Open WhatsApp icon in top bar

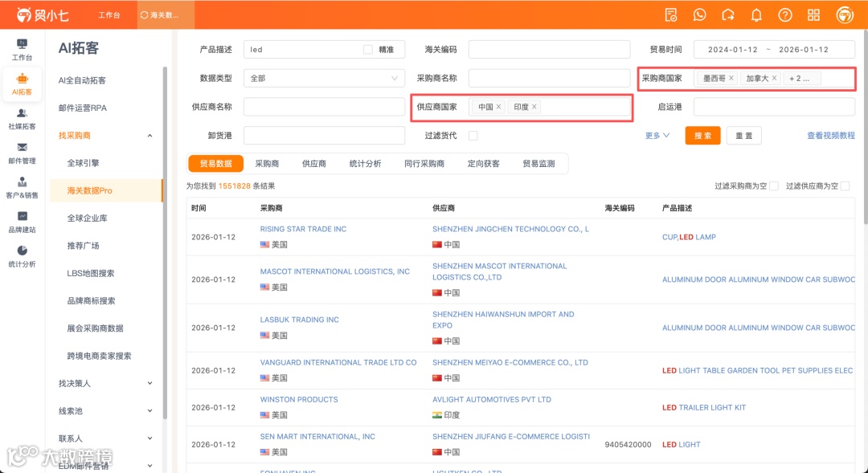click(700, 15)
